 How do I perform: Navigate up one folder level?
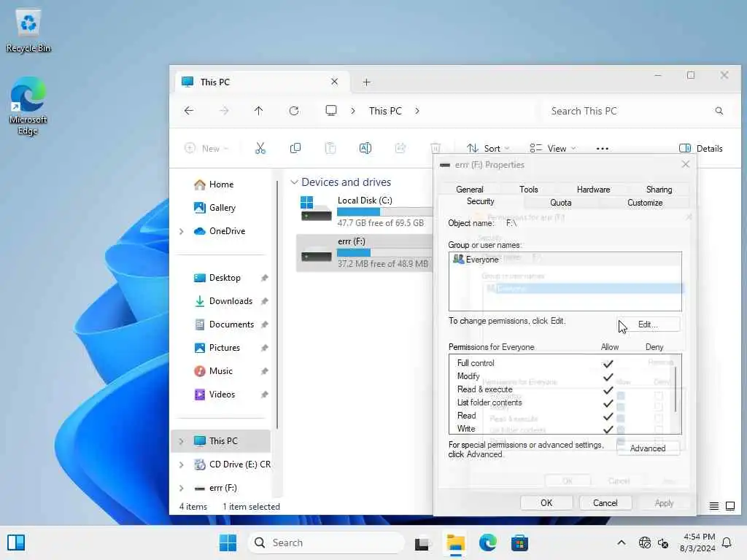tap(259, 111)
